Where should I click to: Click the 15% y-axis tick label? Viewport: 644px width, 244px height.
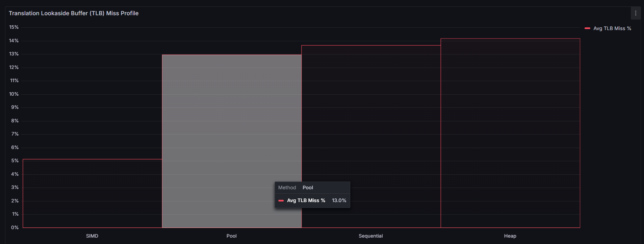tap(14, 27)
